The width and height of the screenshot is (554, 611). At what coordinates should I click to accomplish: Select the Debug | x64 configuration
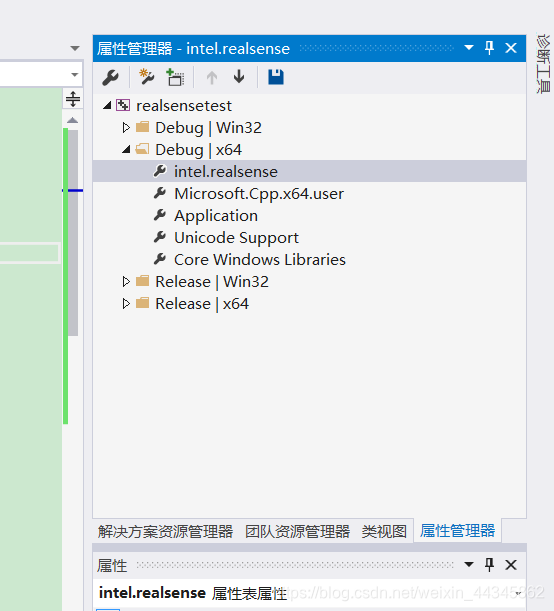198,150
